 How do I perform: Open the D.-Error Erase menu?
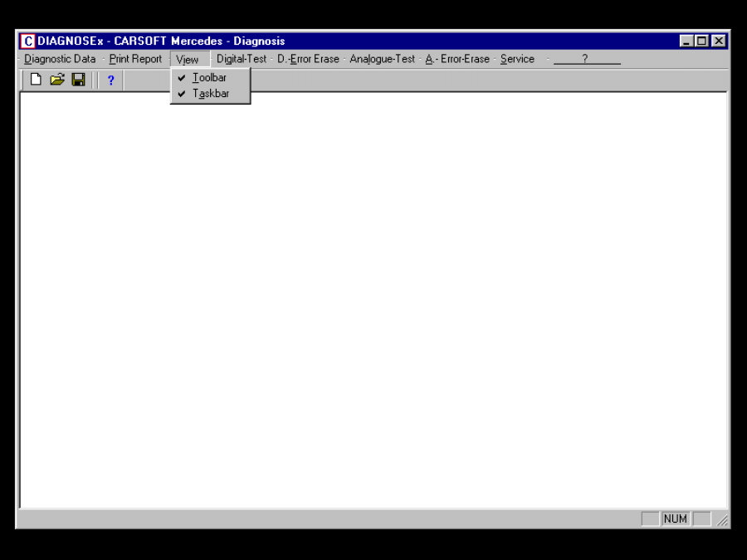[x=310, y=58]
